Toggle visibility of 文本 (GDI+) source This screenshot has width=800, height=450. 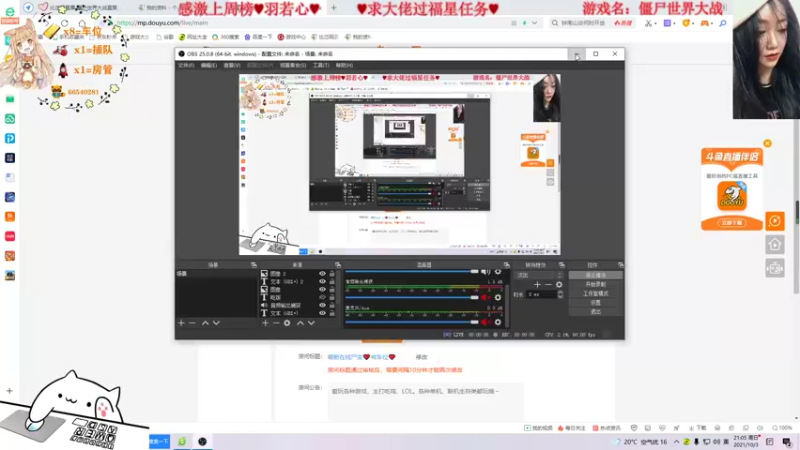pos(322,313)
